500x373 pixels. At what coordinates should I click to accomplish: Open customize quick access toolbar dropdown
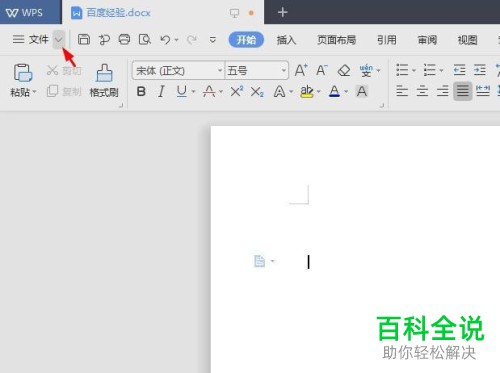tap(213, 40)
